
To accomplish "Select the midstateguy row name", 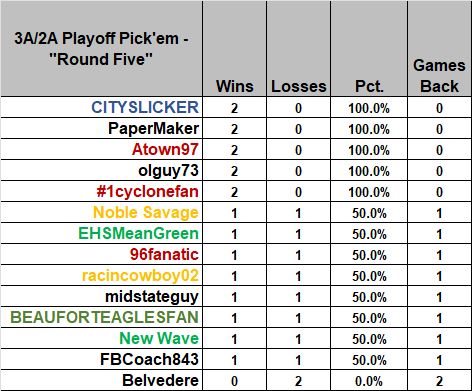I will coord(152,297).
